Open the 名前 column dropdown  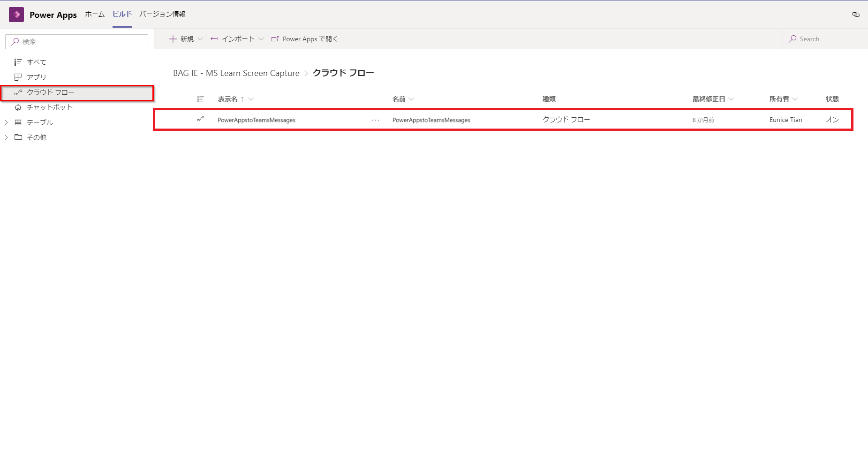411,99
